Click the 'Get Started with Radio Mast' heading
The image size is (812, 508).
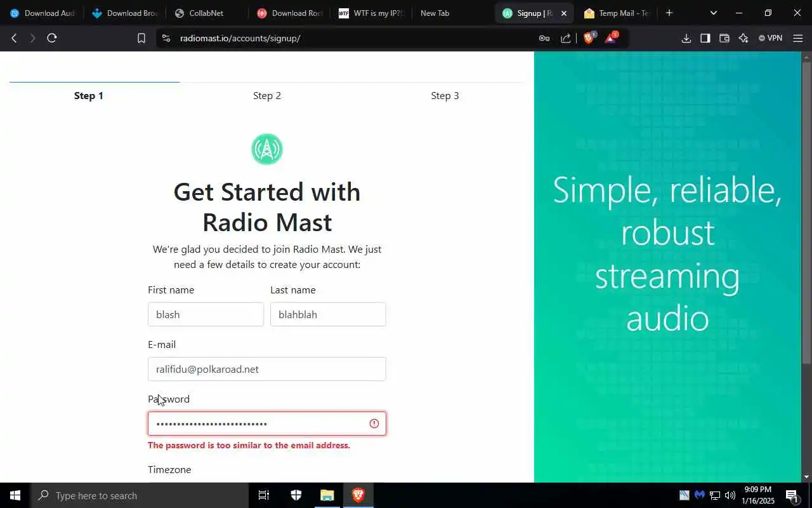(x=267, y=207)
